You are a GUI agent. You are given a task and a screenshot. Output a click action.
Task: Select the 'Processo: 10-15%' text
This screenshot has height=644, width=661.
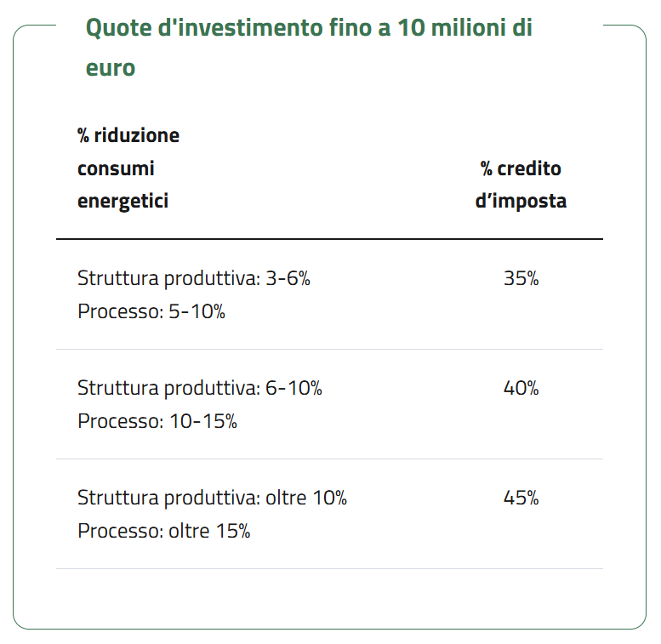[x=157, y=421]
